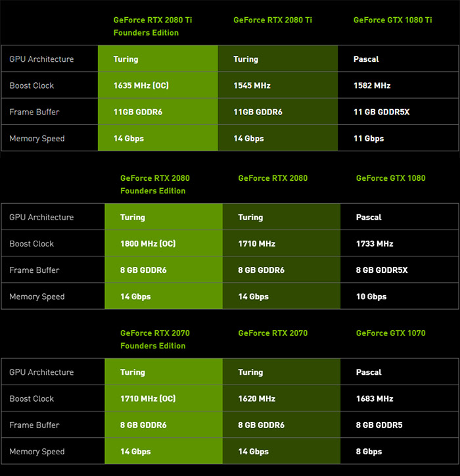Select Turing in the 2080 Ti Founders Edition column

click(126, 59)
